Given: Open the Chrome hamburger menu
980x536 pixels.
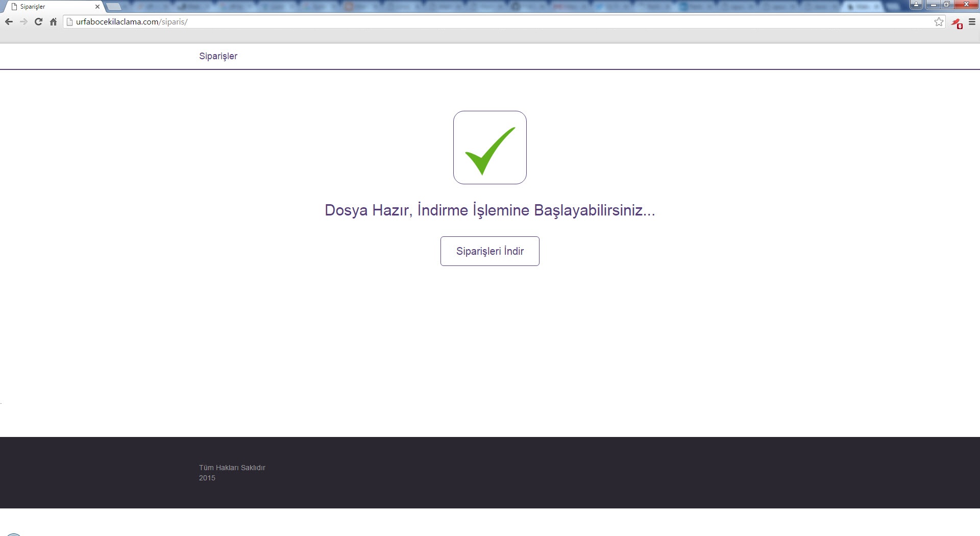Looking at the screenshot, I should pyautogui.click(x=972, y=22).
